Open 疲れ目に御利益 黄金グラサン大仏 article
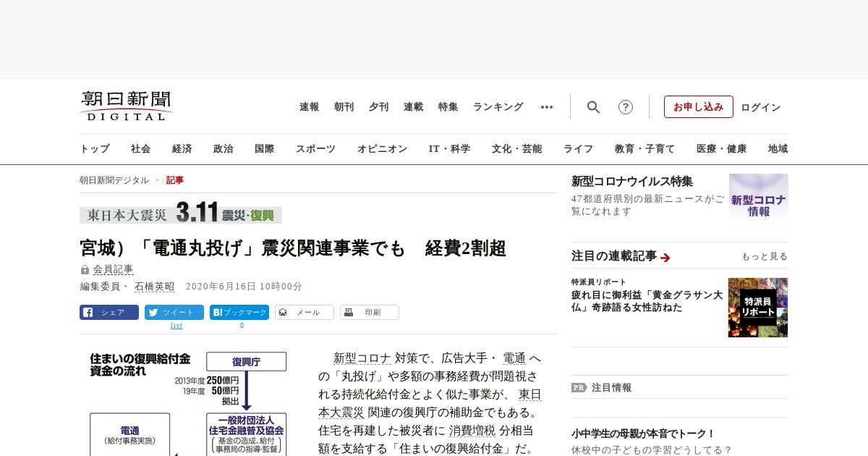This screenshot has width=868, height=456. click(x=647, y=301)
